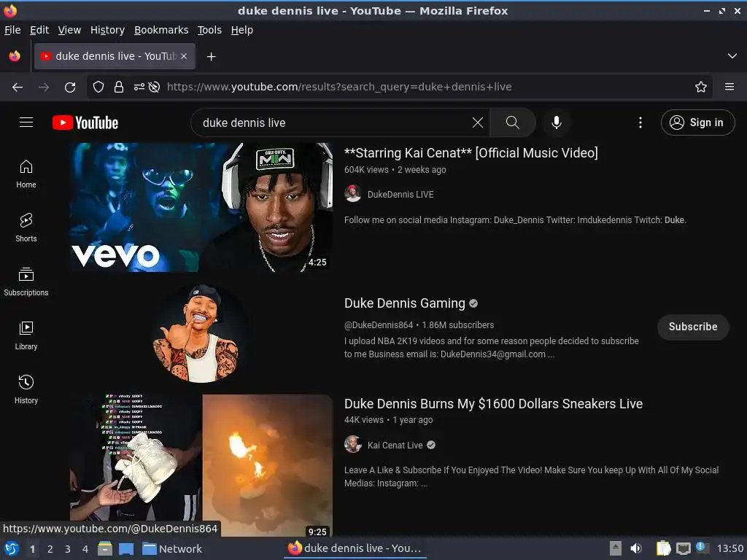Click the DukeDennis LIVE small avatar
This screenshot has height=560, width=747.
coord(352,194)
